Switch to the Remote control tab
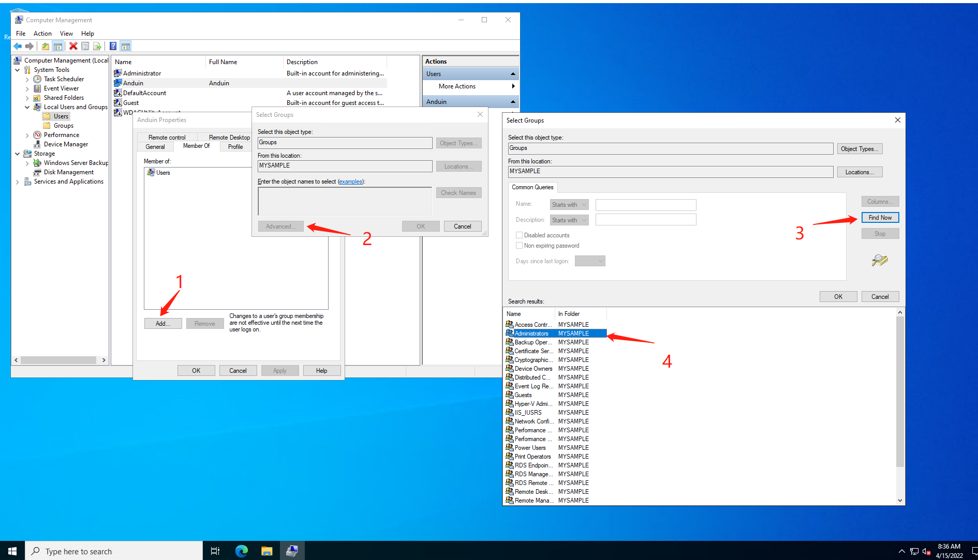978x560 pixels. (x=167, y=138)
